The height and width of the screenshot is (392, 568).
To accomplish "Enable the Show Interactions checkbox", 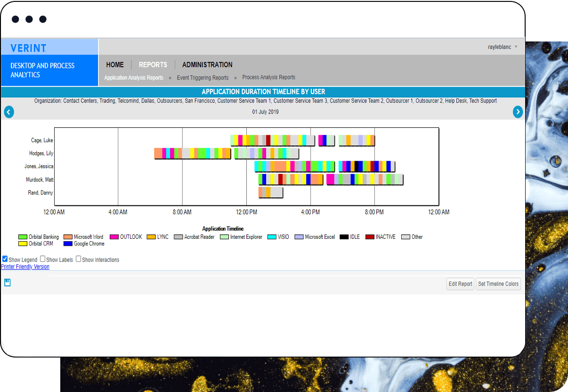I will (x=79, y=259).
